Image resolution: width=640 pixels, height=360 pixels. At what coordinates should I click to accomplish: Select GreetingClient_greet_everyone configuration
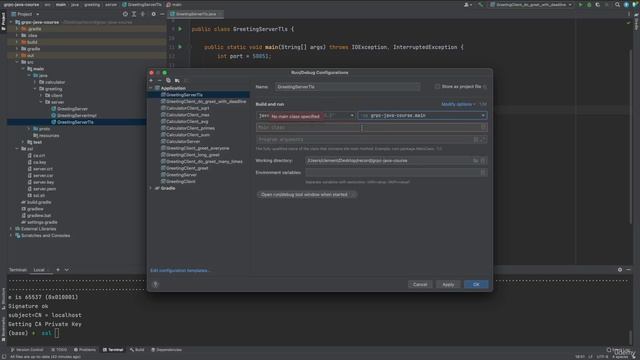coord(198,148)
